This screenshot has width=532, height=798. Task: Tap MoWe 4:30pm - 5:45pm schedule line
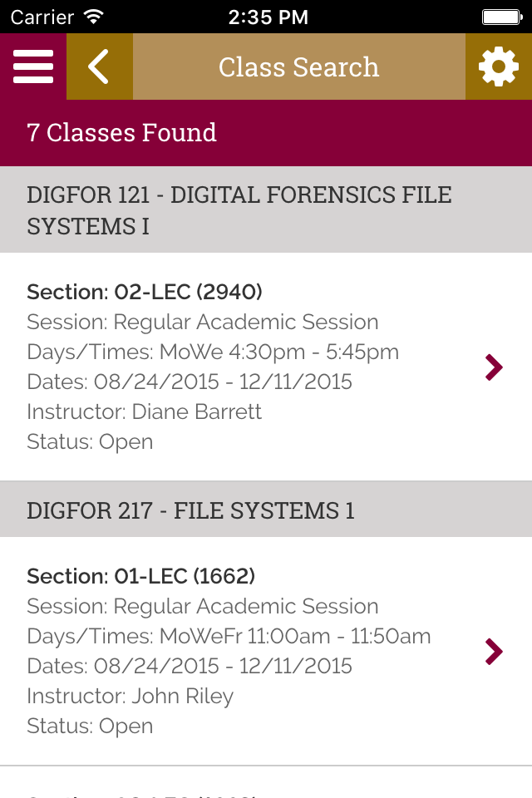(213, 352)
